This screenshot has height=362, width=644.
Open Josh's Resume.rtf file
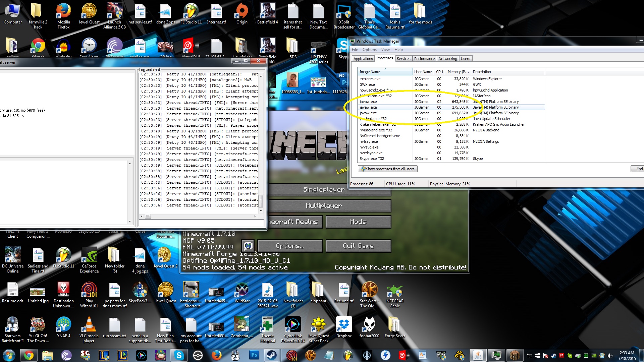point(395,16)
